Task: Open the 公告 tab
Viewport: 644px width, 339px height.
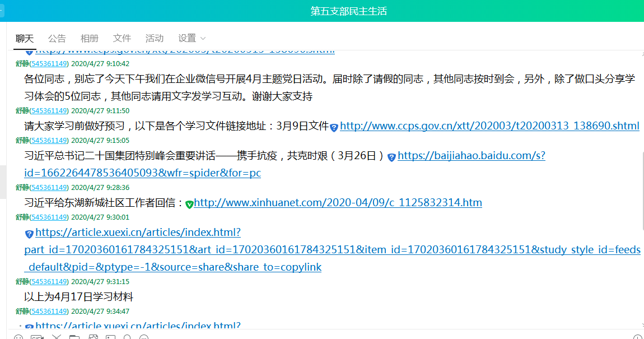Action: (57, 38)
